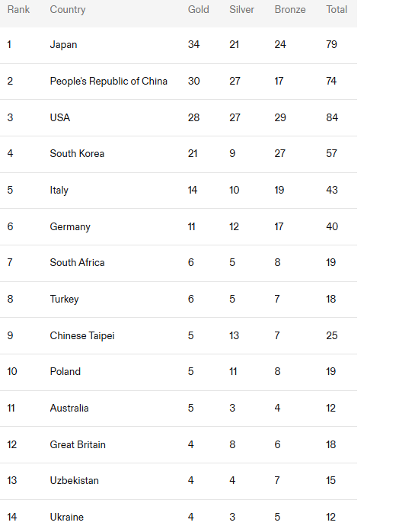Select South Africa in the list
The image size is (415, 532).
pos(78,263)
